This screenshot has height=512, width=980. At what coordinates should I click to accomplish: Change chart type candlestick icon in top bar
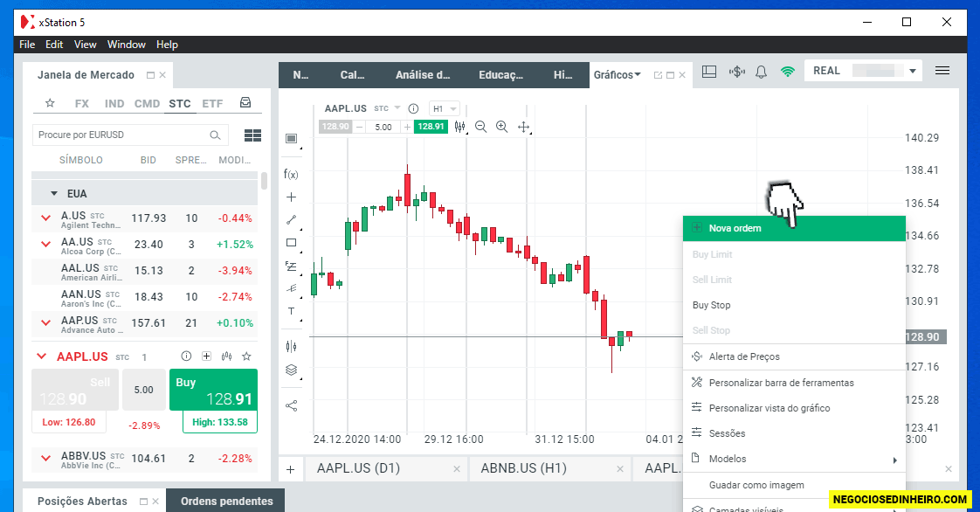(460, 127)
